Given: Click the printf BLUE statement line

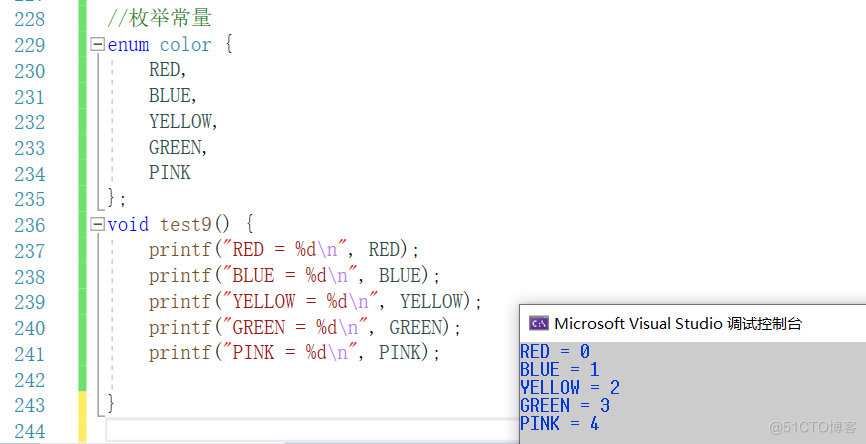Looking at the screenshot, I should tap(294, 276).
